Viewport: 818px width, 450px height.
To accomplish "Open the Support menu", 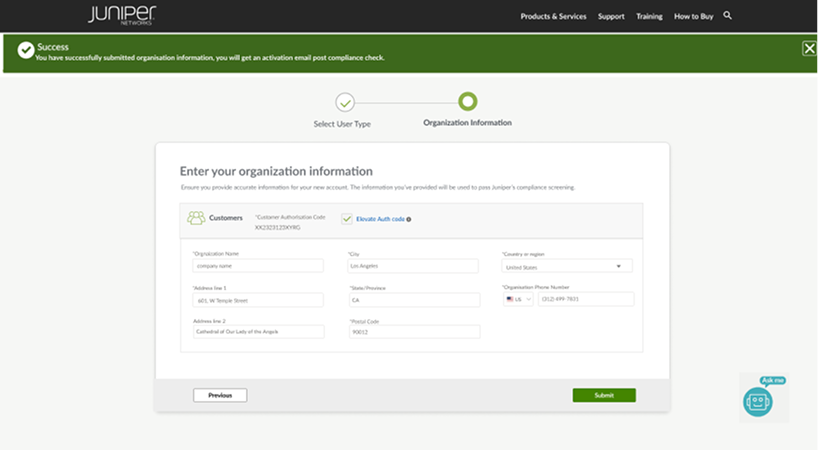I will 611,16.
